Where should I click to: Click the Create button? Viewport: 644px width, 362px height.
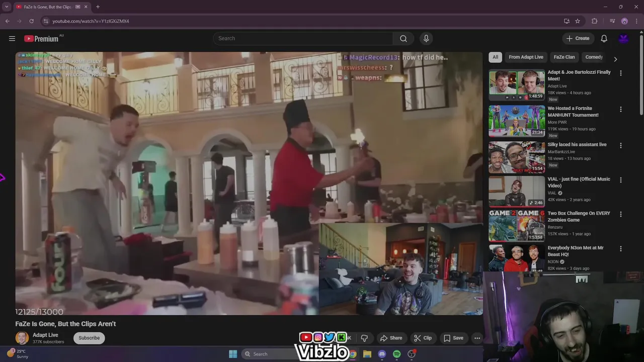[578, 38]
